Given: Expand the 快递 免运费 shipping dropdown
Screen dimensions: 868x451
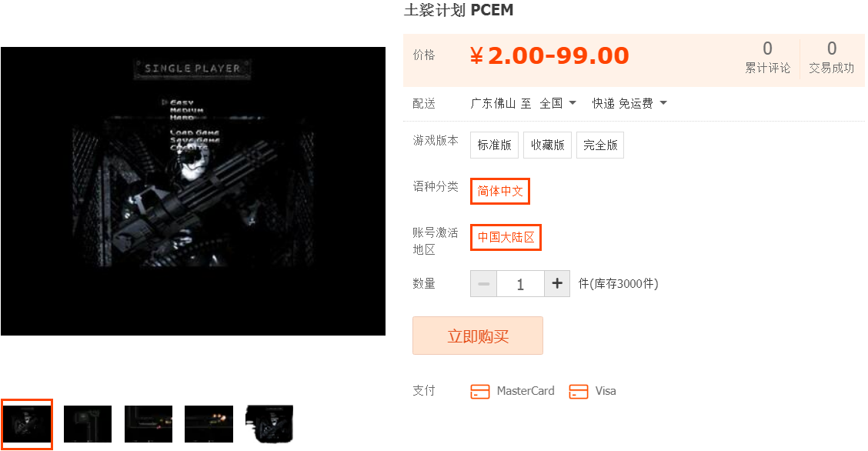Looking at the screenshot, I should (629, 103).
